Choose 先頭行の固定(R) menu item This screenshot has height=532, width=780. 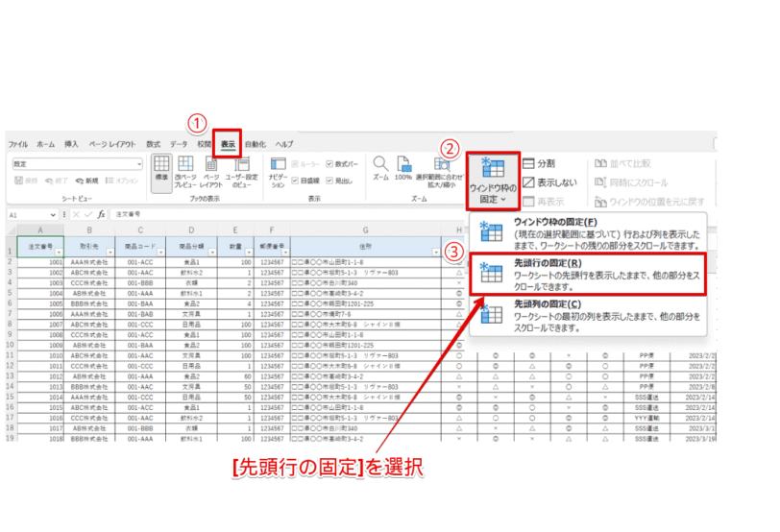point(588,275)
